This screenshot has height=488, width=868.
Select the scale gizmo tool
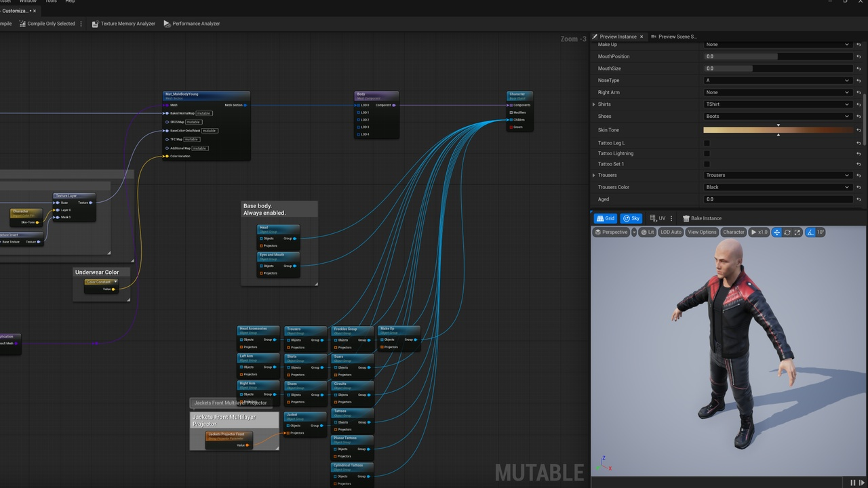point(797,232)
